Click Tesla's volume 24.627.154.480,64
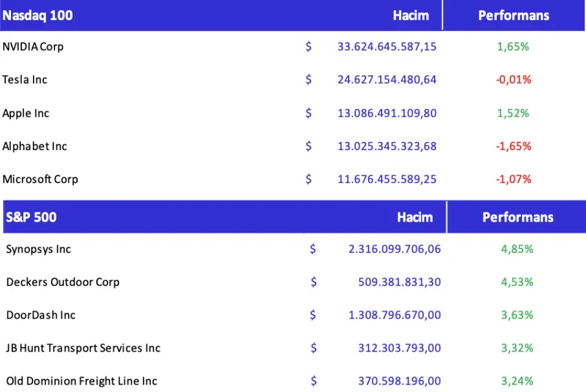This screenshot has height=392, width=586. click(387, 79)
